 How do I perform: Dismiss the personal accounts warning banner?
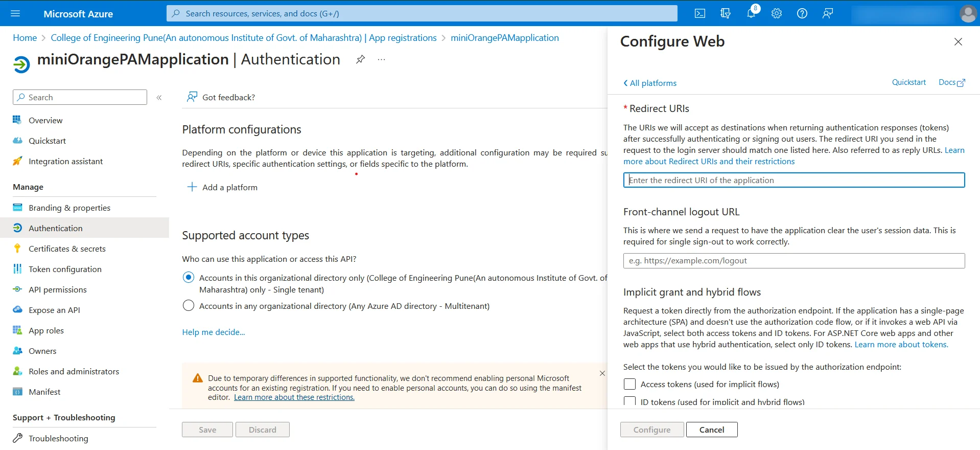click(x=602, y=373)
